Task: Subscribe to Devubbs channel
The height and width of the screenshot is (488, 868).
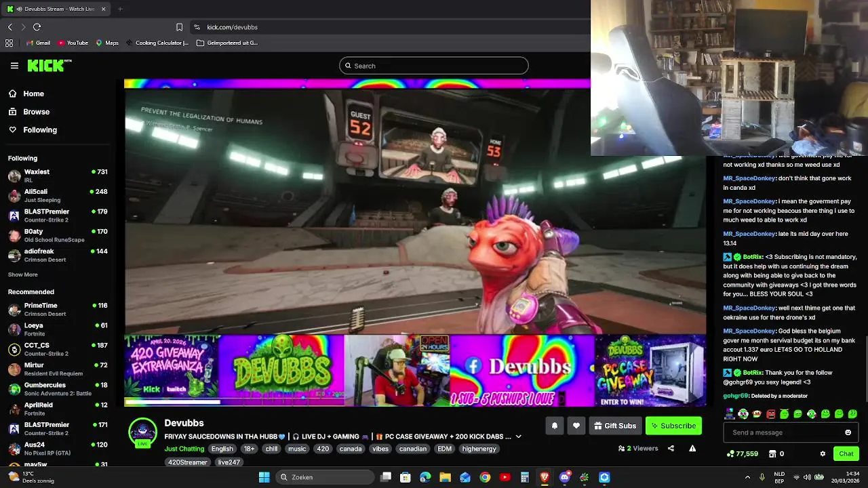Action: pyautogui.click(x=673, y=426)
